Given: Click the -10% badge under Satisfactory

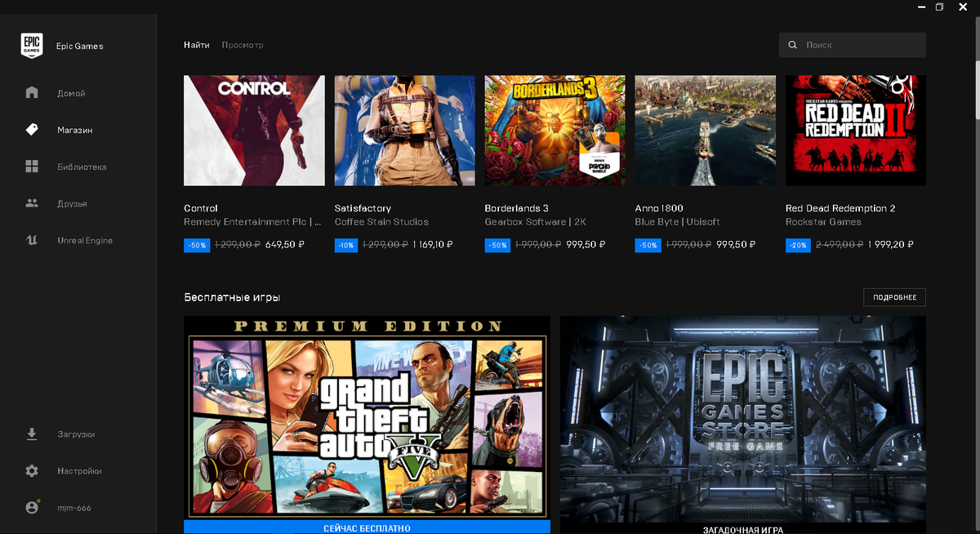Looking at the screenshot, I should coord(346,245).
